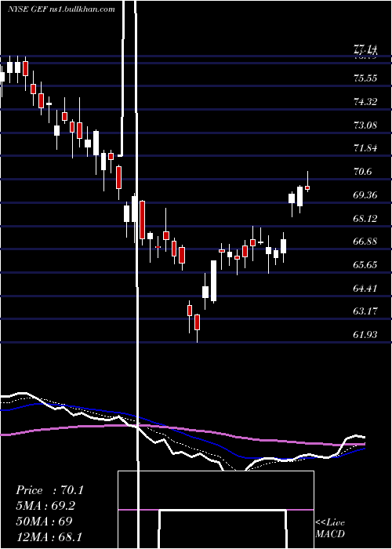Click the 70.6 price axis label
This screenshot has width=392, height=549.
tap(362, 172)
